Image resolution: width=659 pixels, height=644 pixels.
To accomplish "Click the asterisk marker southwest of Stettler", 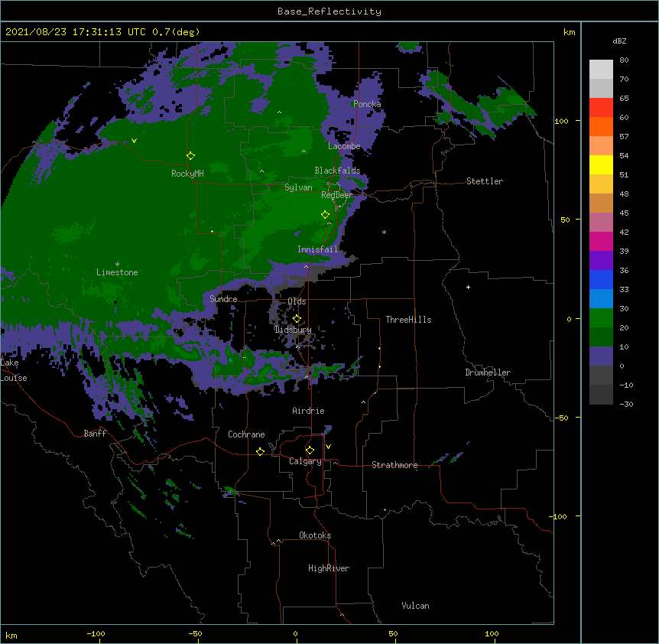I will coord(384,232).
